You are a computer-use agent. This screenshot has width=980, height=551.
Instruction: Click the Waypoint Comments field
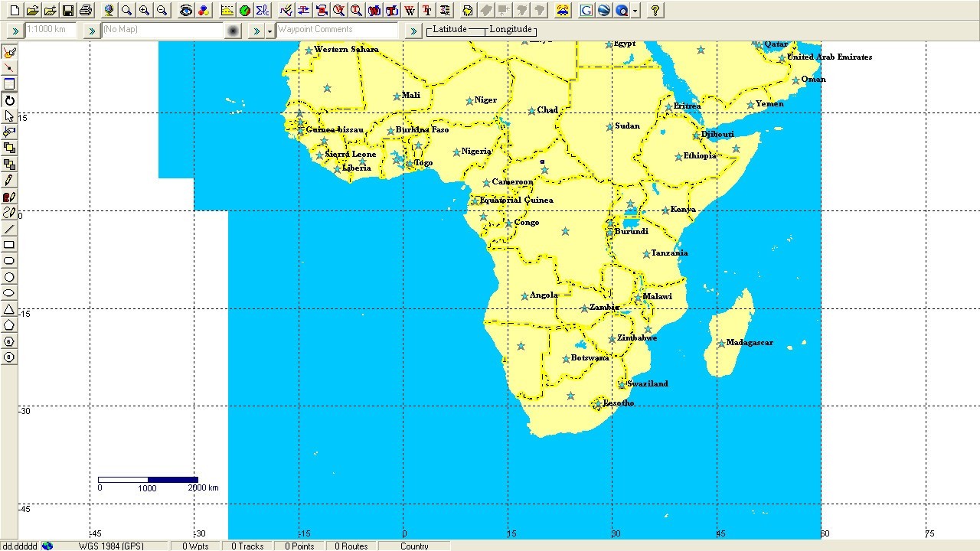coord(337,30)
